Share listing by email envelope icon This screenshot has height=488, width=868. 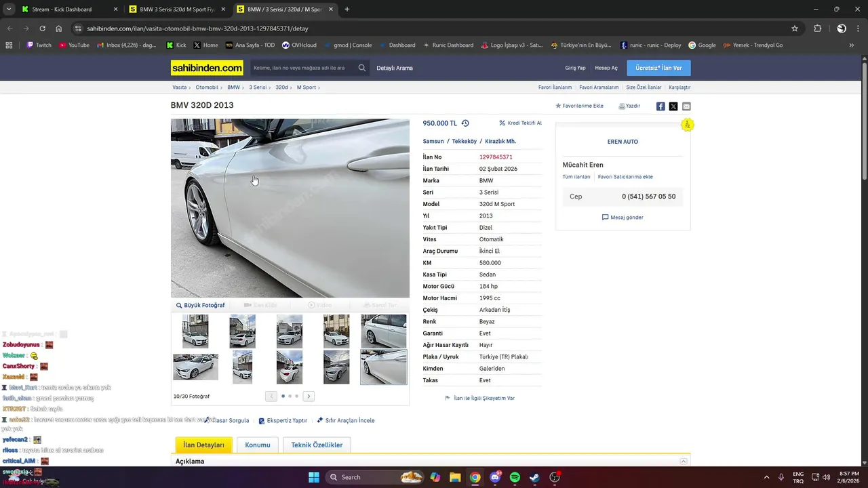[686, 106]
